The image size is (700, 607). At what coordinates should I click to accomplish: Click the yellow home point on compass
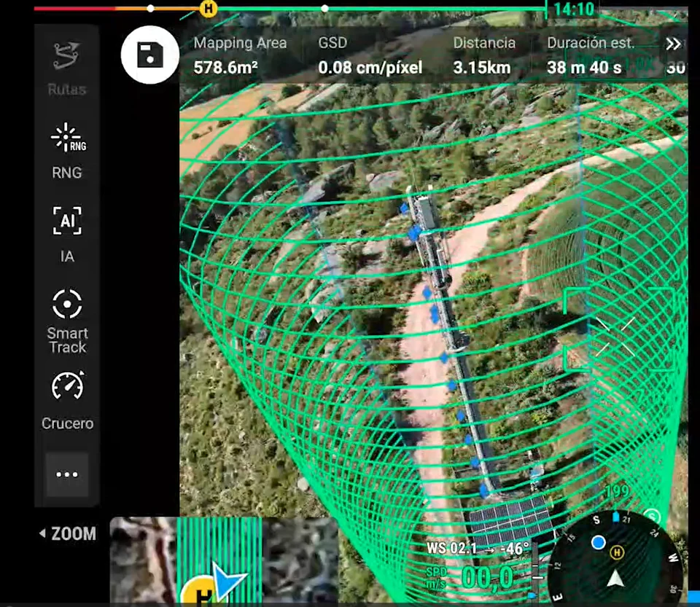[x=617, y=553]
